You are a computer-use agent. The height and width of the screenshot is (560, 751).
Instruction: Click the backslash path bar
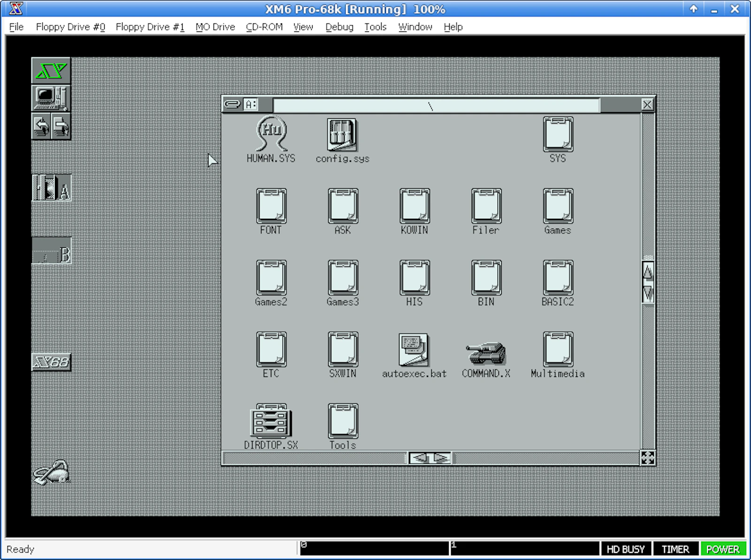(x=436, y=106)
